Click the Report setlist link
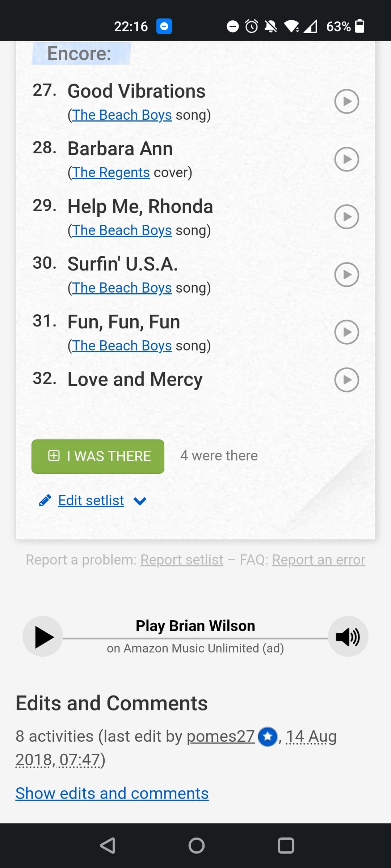This screenshot has height=868, width=391. pyautogui.click(x=182, y=560)
